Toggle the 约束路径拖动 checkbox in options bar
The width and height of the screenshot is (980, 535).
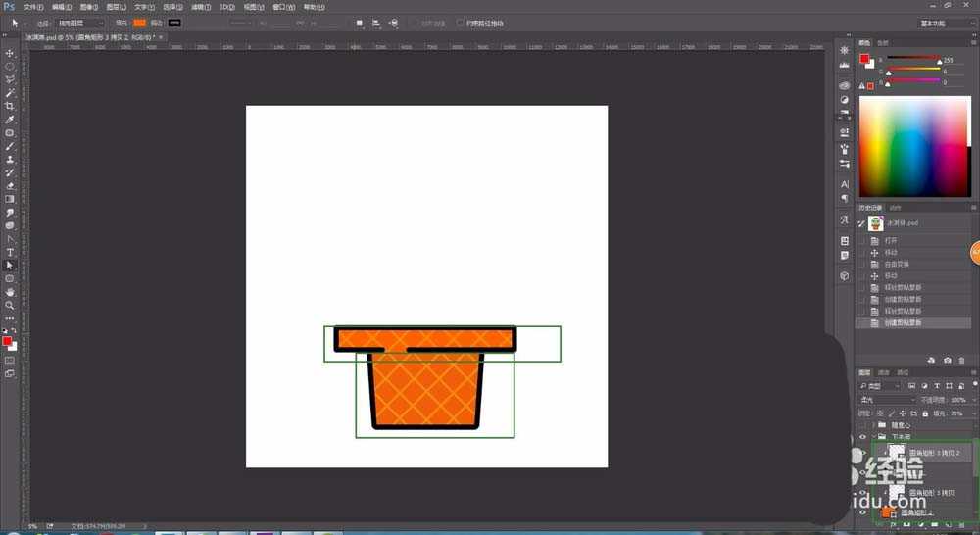point(461,23)
